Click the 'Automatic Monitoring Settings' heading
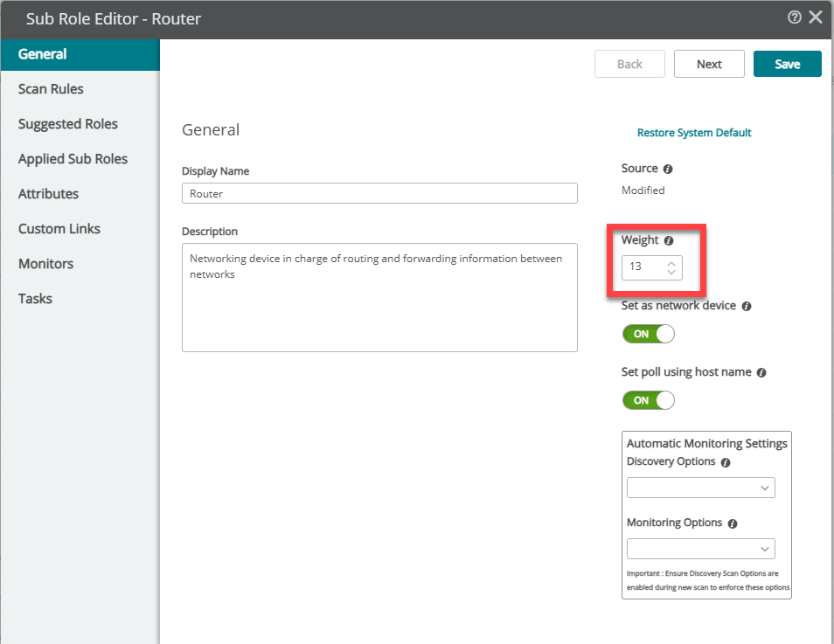The width and height of the screenshot is (834, 644). 707,444
